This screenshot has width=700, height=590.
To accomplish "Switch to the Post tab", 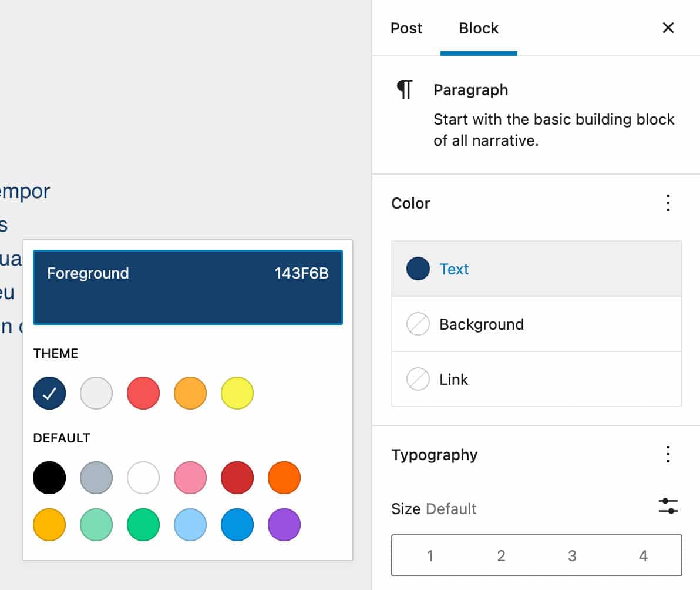I will click(406, 28).
